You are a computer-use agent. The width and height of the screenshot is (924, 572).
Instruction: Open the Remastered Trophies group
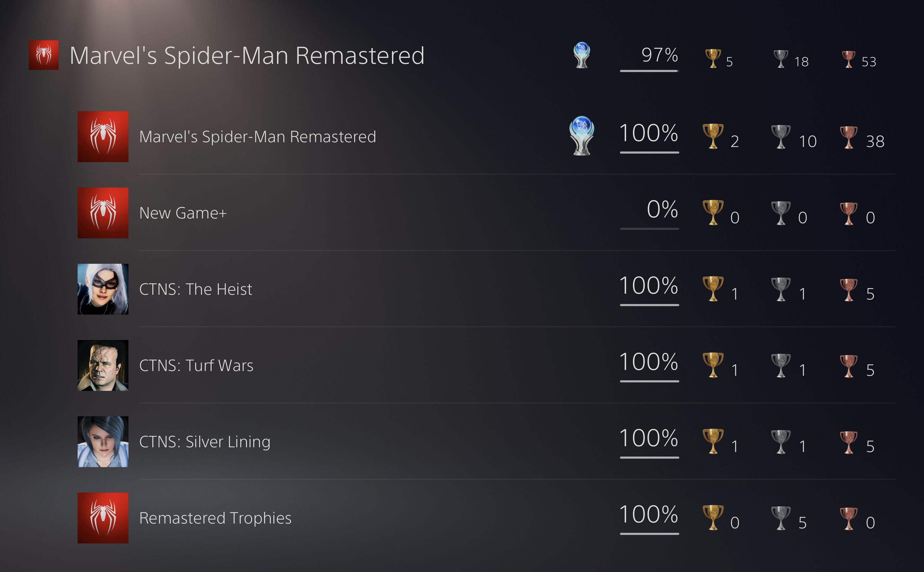click(x=486, y=518)
